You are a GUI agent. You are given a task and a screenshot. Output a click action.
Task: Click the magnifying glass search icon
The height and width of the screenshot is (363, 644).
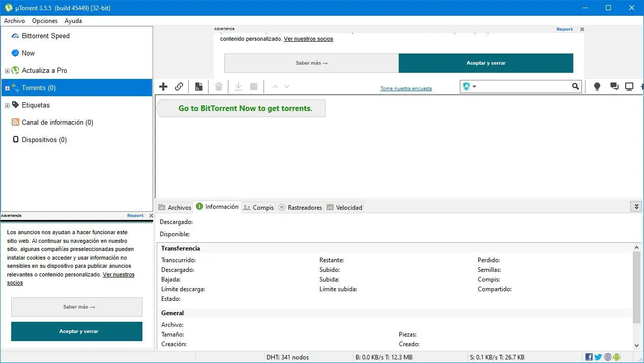(575, 87)
